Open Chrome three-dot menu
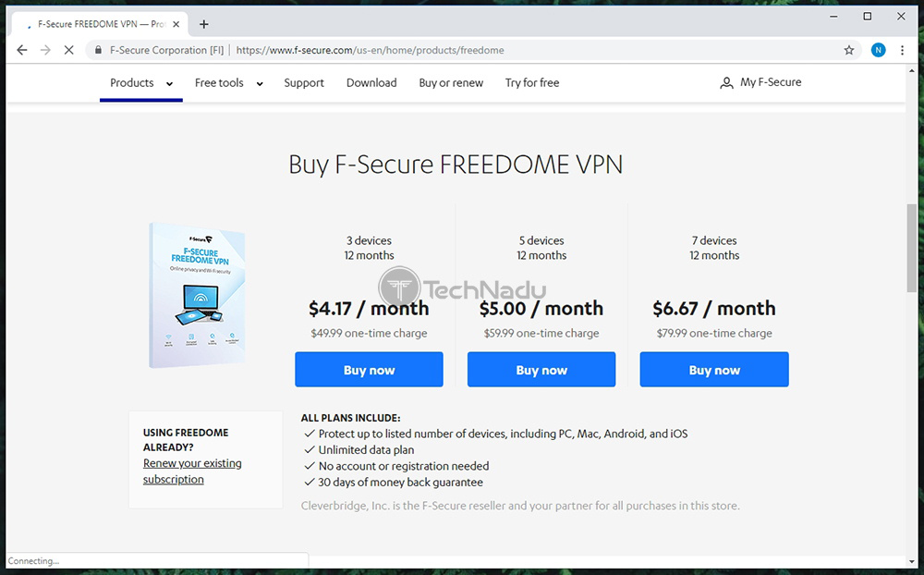 [x=902, y=50]
